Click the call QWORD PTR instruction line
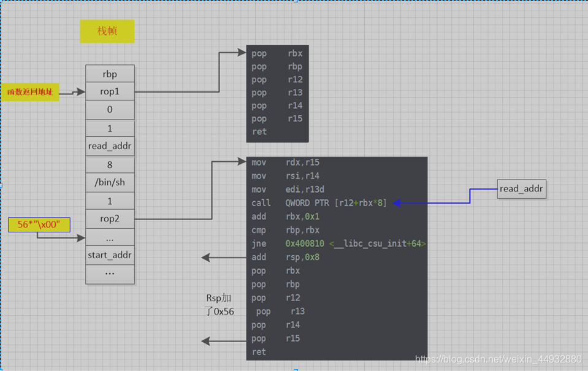 pyautogui.click(x=319, y=203)
